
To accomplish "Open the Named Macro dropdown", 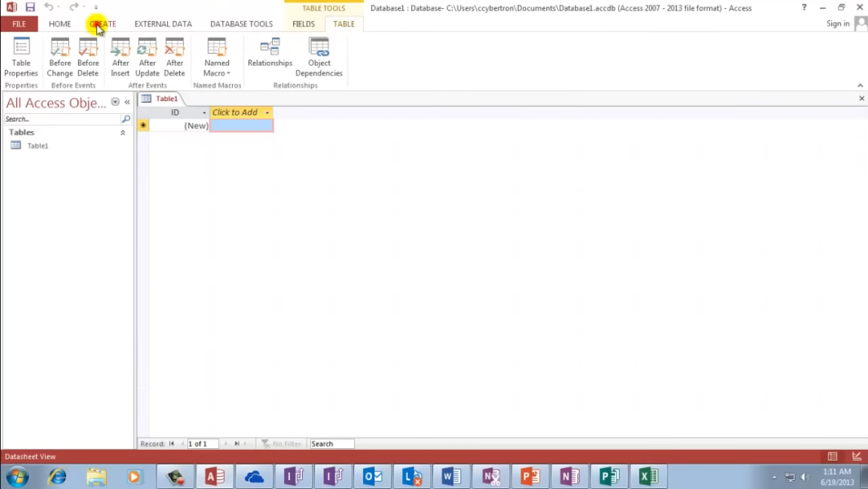I will click(217, 57).
